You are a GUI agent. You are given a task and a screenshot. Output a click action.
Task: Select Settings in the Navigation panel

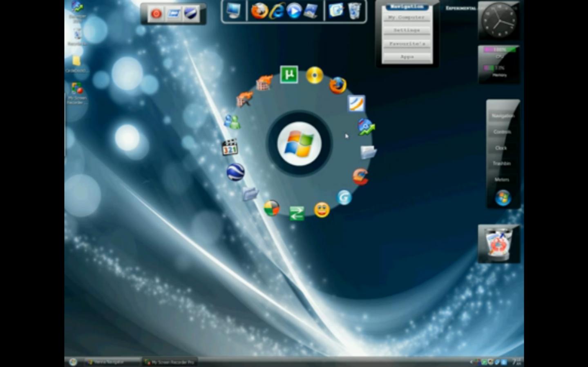coord(407,31)
